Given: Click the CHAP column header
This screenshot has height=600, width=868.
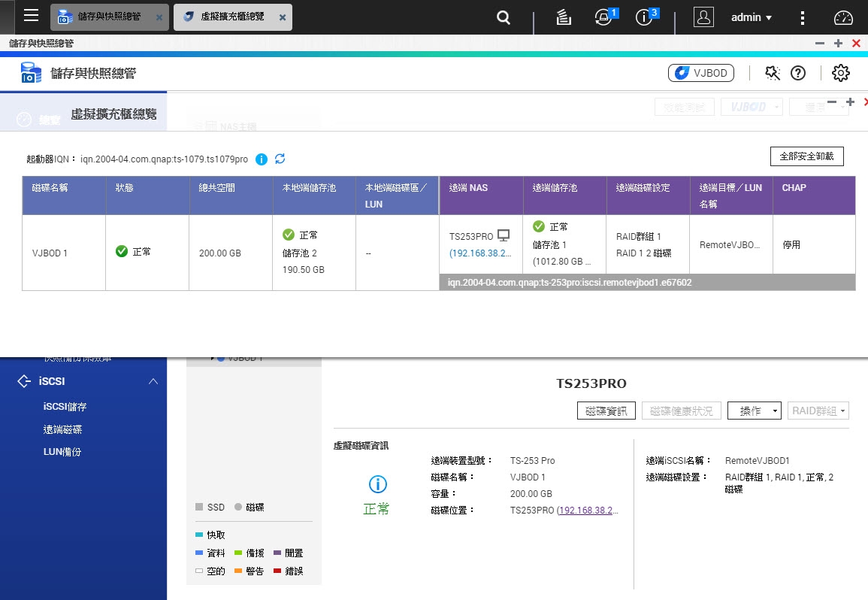Looking at the screenshot, I should 814,195.
